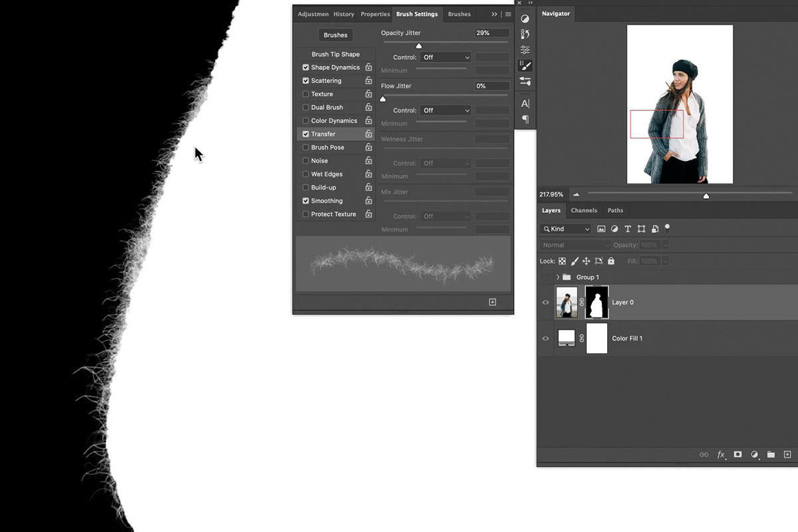Open the Character panel icon
Image resolution: width=798 pixels, height=532 pixels.
click(525, 103)
